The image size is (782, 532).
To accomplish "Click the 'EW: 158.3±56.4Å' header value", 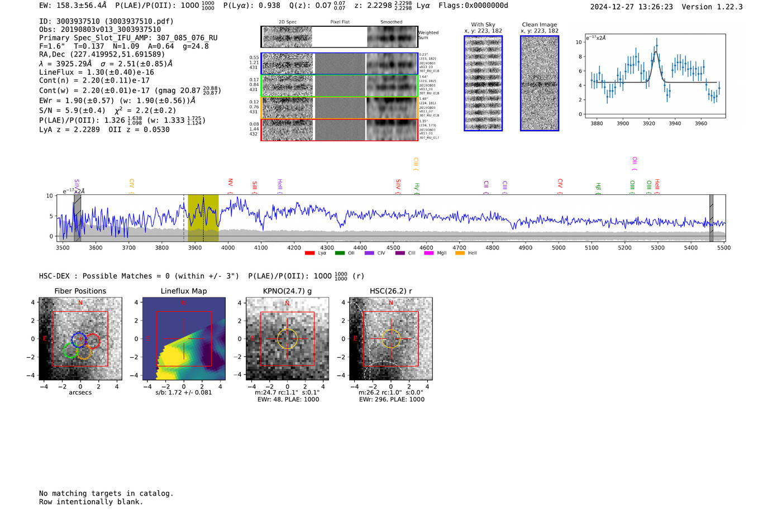I will point(73,6).
